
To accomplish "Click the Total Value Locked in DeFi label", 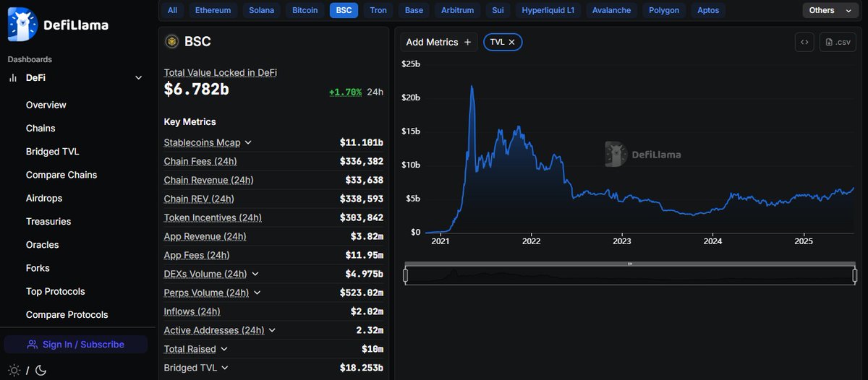I will tap(221, 72).
